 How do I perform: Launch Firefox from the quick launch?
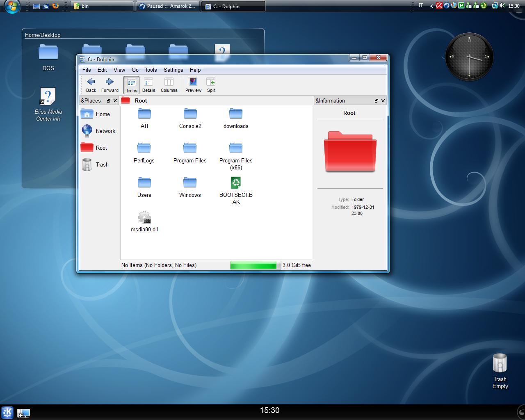(x=55, y=6)
